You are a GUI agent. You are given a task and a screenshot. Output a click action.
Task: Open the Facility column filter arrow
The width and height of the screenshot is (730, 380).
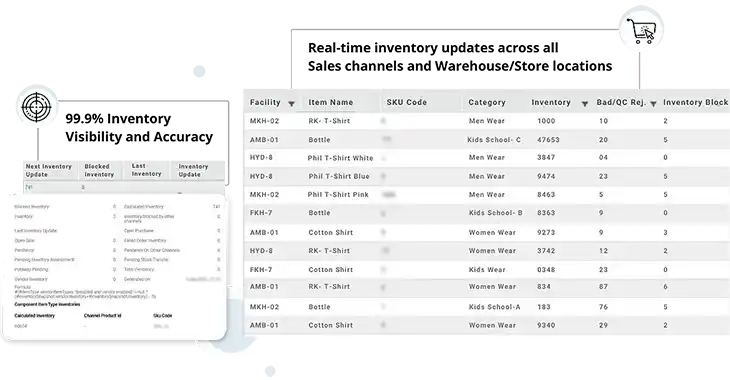pyautogui.click(x=291, y=103)
